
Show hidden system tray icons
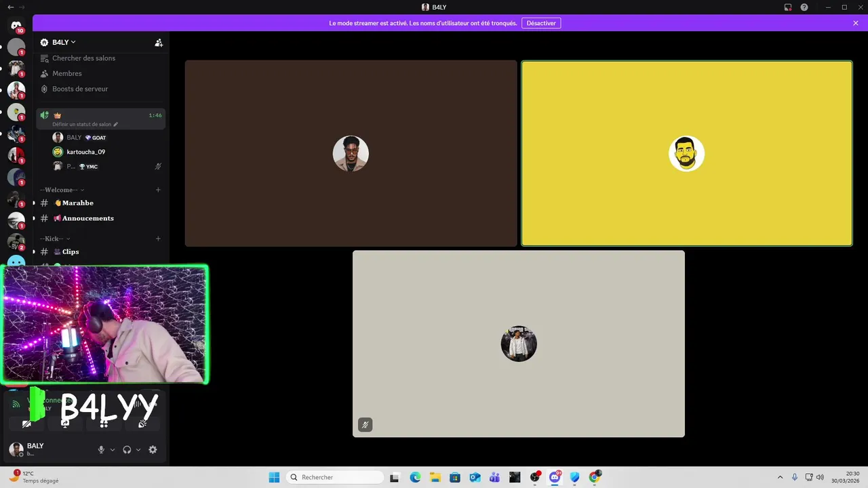(780, 477)
